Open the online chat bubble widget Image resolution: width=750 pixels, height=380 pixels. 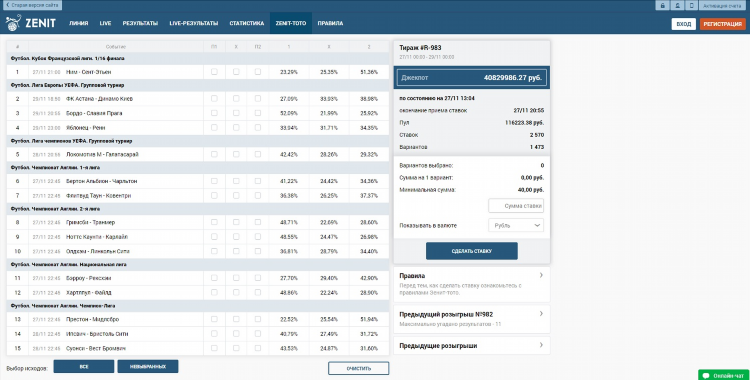724,375
